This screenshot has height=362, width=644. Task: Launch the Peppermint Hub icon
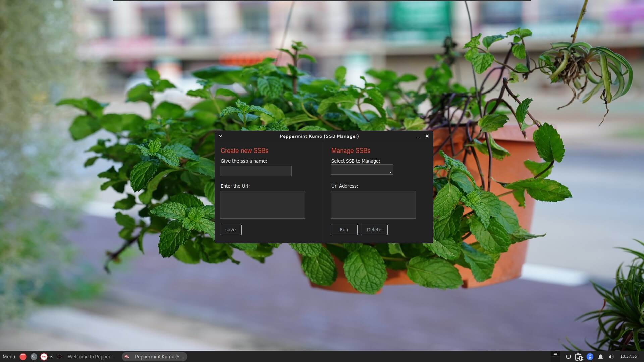click(44, 356)
